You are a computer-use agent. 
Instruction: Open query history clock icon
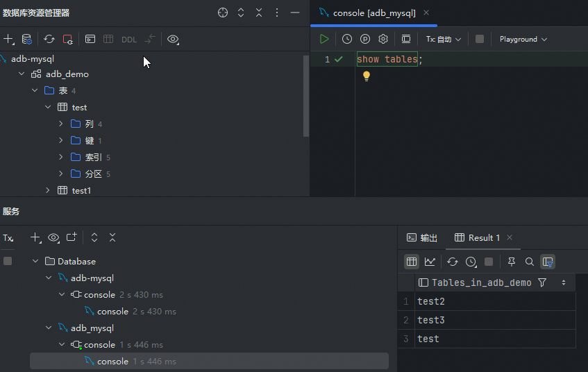click(x=347, y=39)
